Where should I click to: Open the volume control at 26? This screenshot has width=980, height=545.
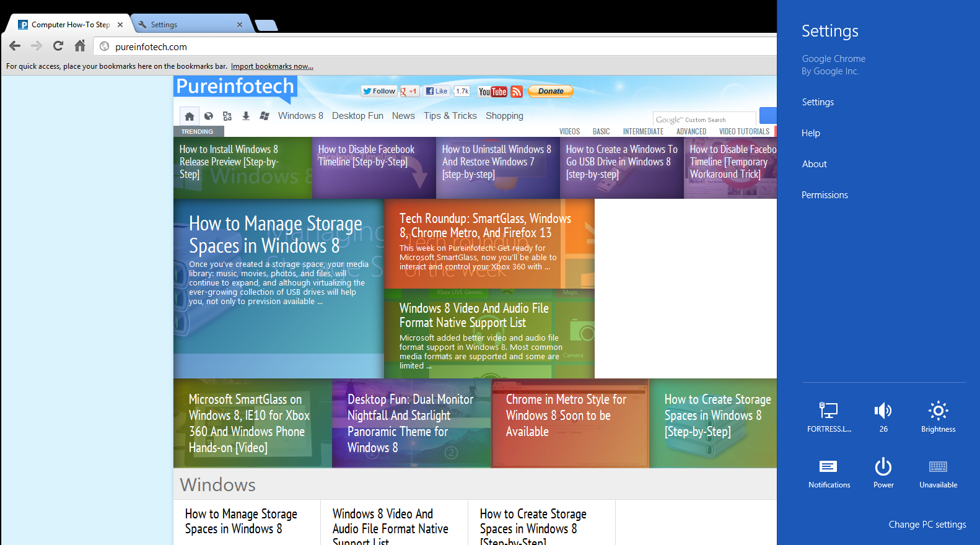pyautogui.click(x=883, y=417)
